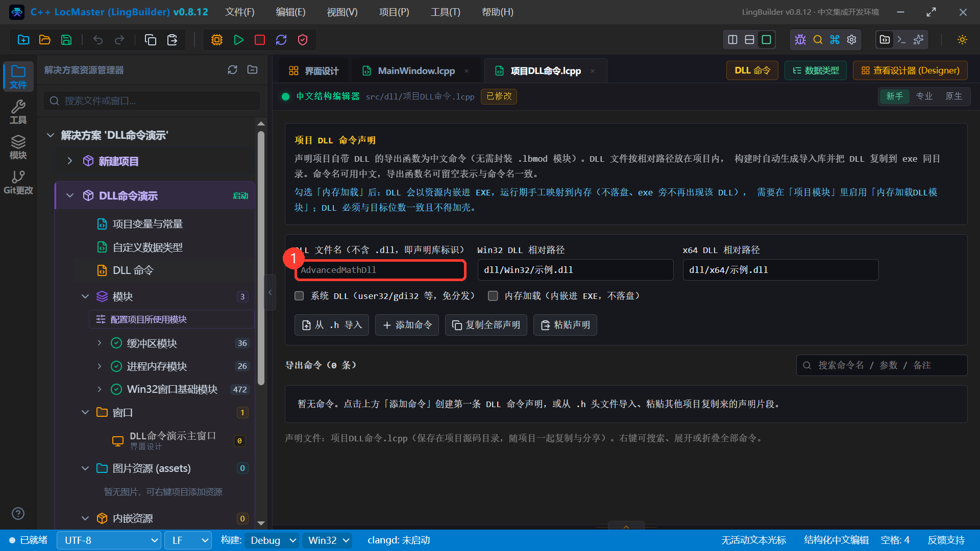980x551 pixels.
Task: Click the orange search magnifier icon
Action: [818, 40]
